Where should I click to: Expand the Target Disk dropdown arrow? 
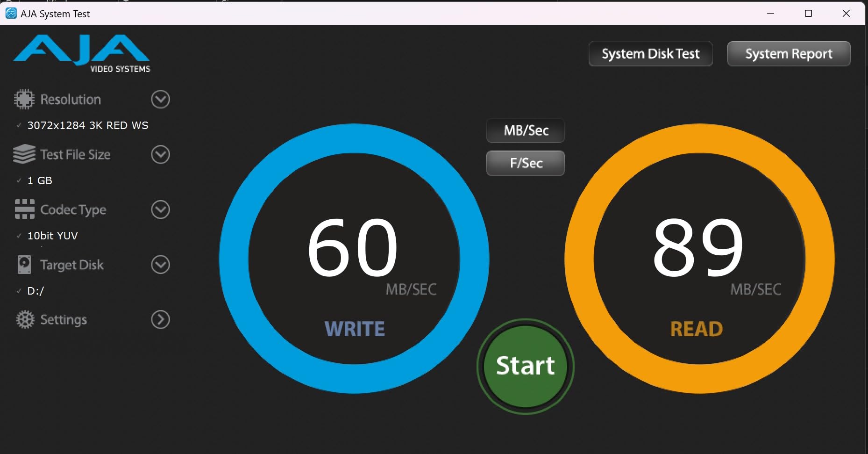point(160,265)
